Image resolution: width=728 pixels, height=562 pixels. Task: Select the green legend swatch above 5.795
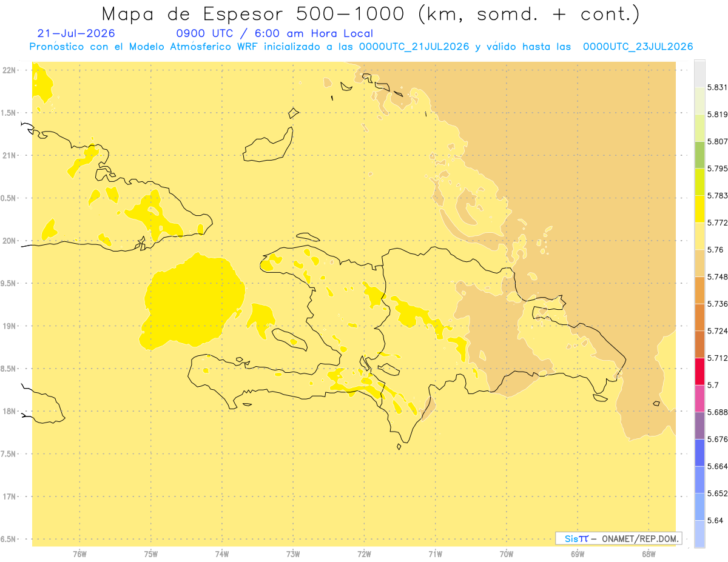[699, 155]
